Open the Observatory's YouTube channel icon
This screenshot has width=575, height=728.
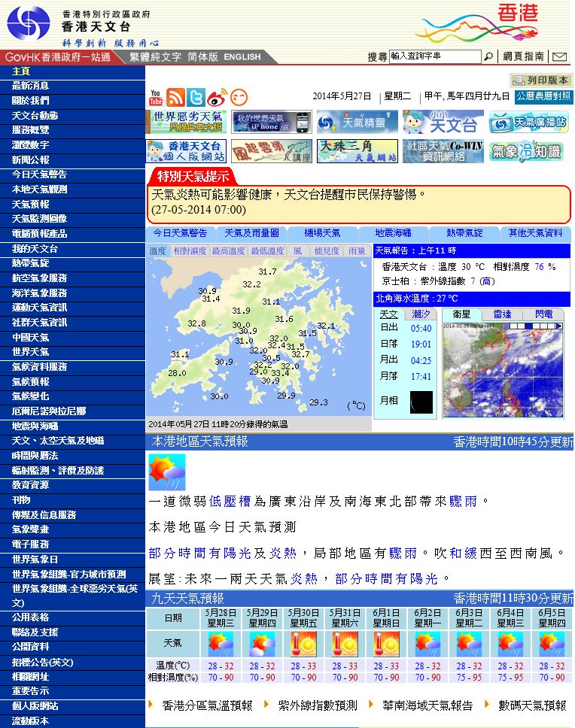coord(156,97)
